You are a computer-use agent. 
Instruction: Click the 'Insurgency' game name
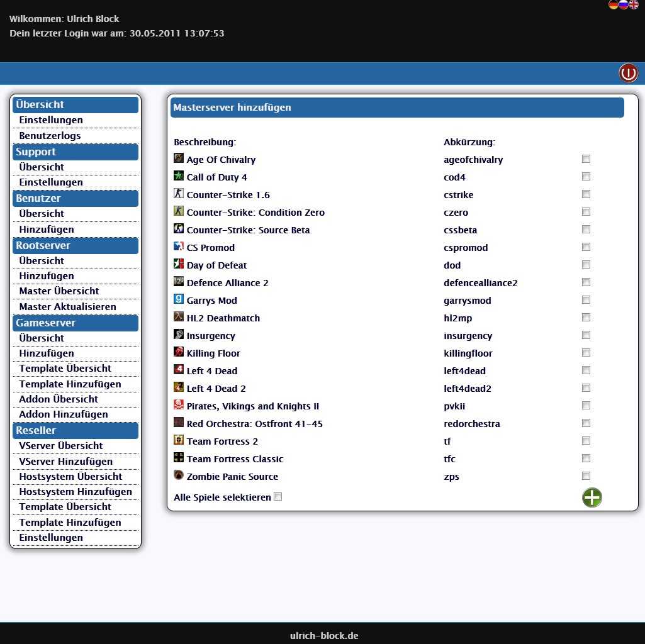[x=211, y=336]
